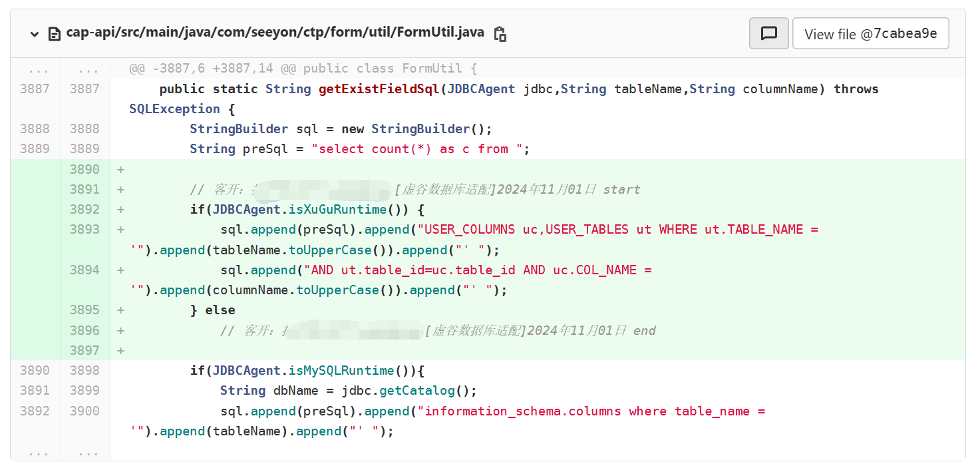This screenshot has width=980, height=466.
Task: Click new line number 3893
Action: (x=84, y=229)
